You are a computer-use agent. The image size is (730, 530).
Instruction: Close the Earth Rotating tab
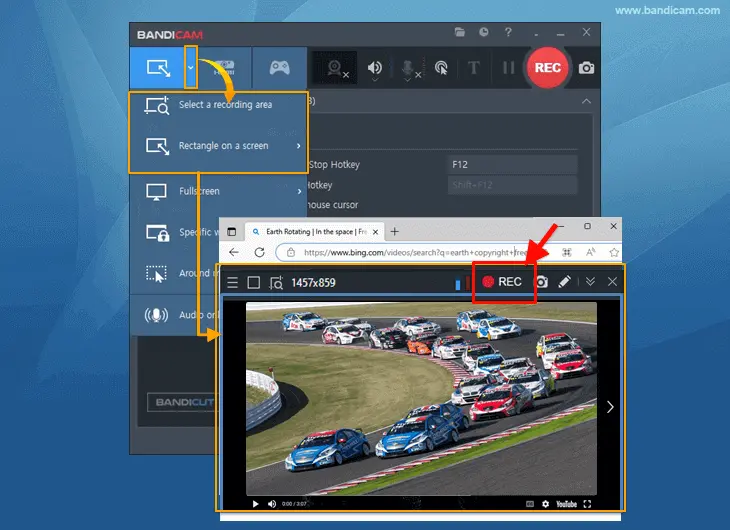[375, 231]
